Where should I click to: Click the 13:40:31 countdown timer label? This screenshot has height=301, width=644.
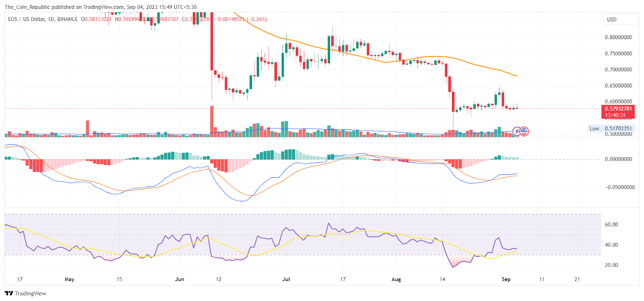[x=615, y=115]
